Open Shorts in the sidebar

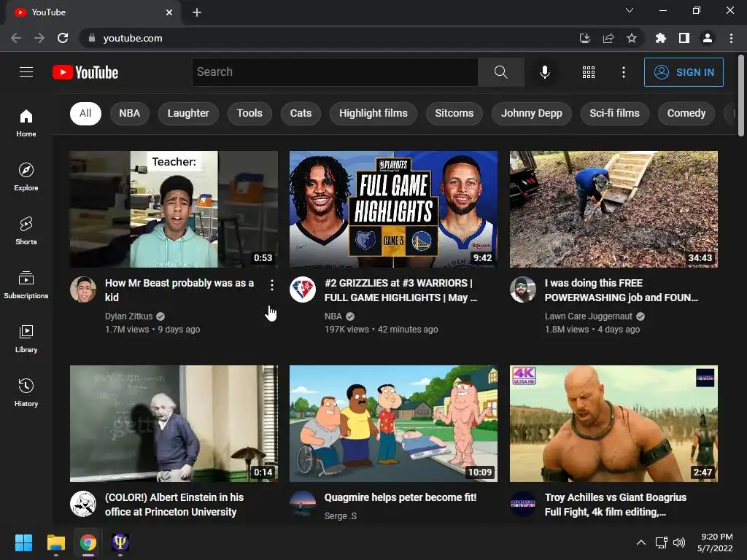click(x=26, y=231)
